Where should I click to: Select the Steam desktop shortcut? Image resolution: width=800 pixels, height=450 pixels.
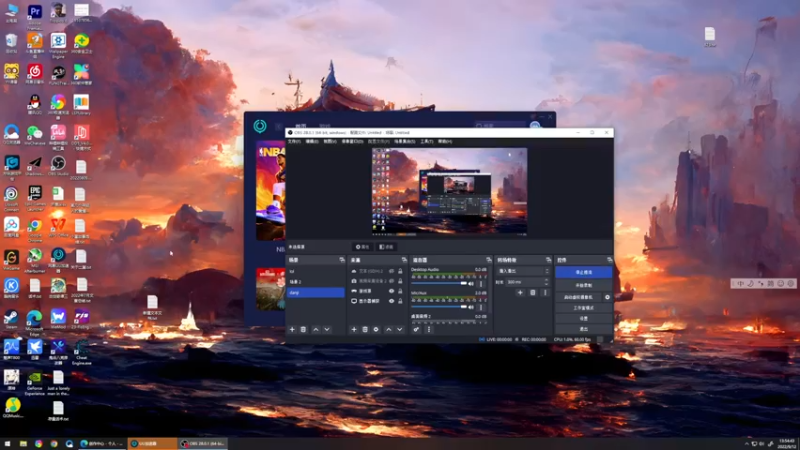click(11, 319)
